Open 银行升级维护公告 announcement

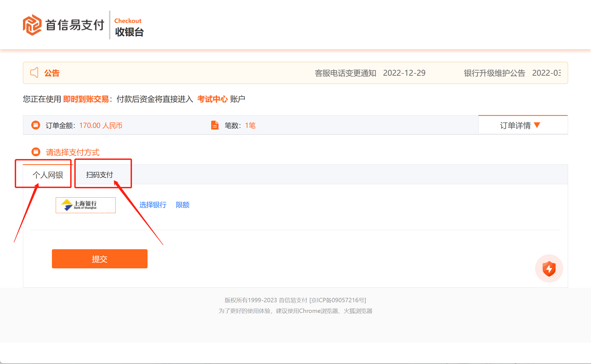coord(494,73)
